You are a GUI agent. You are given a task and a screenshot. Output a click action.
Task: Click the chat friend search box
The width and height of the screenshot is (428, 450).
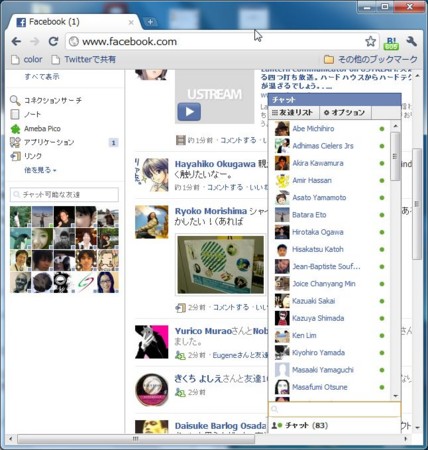coord(334,409)
